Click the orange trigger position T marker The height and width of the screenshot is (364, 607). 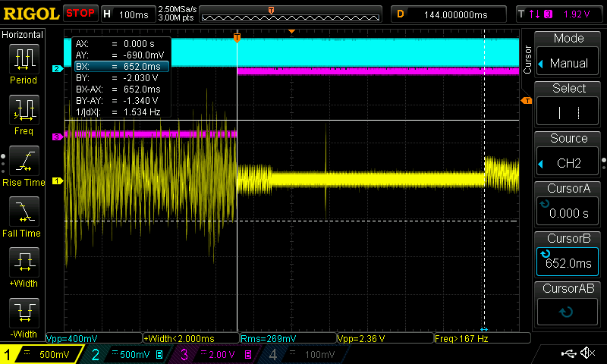(237, 37)
